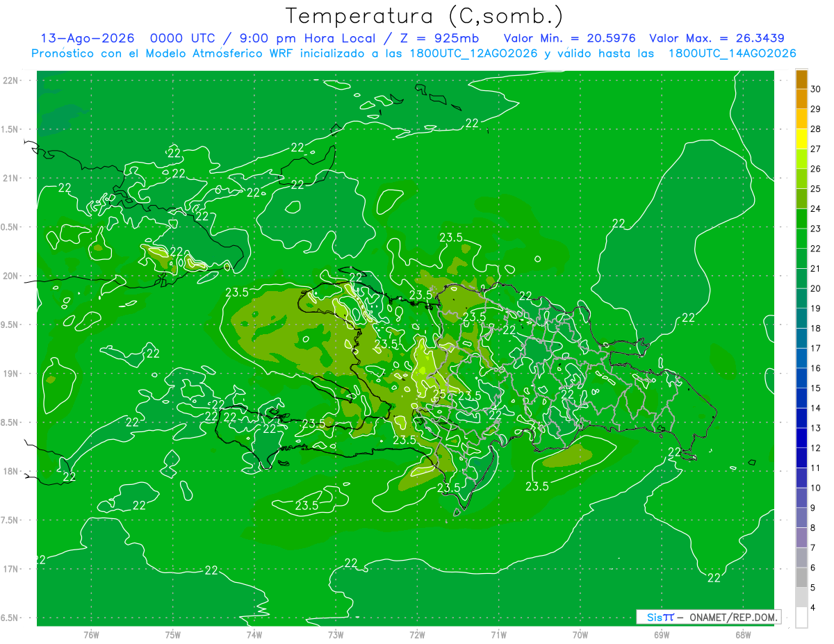Click legend value 26
Viewport: 834px width, 644px height.
click(816, 169)
